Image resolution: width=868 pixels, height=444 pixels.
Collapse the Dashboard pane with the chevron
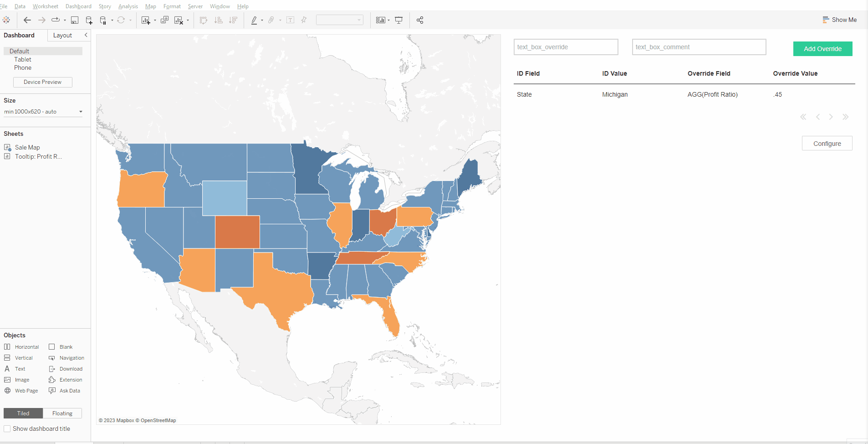(x=86, y=35)
